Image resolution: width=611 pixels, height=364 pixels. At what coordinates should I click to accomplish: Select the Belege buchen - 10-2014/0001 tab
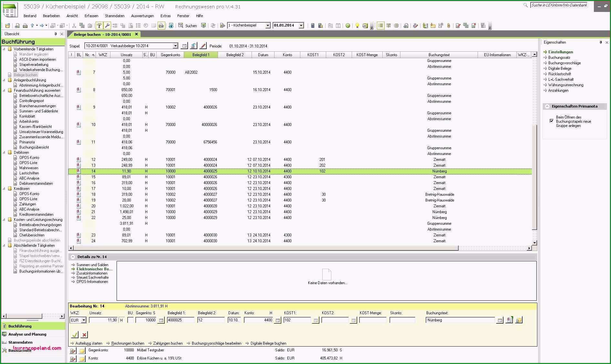pyautogui.click(x=104, y=34)
